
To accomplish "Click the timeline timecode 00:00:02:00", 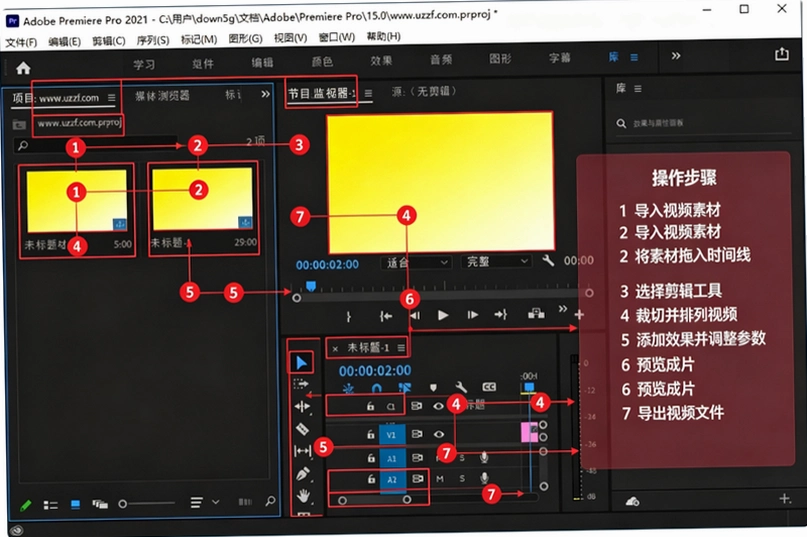I will 375,371.
